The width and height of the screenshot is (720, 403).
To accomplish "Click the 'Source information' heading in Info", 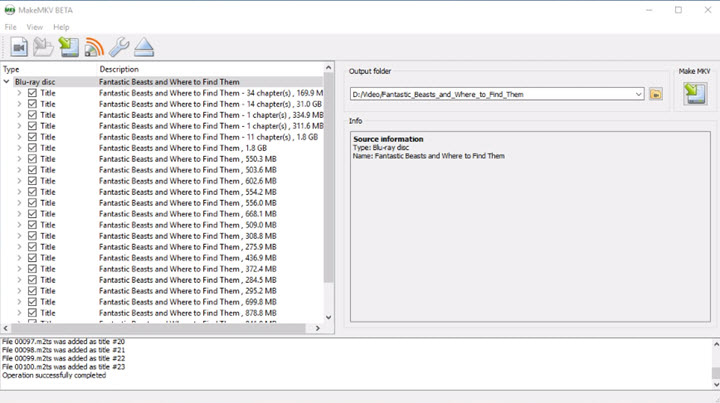I will point(388,139).
